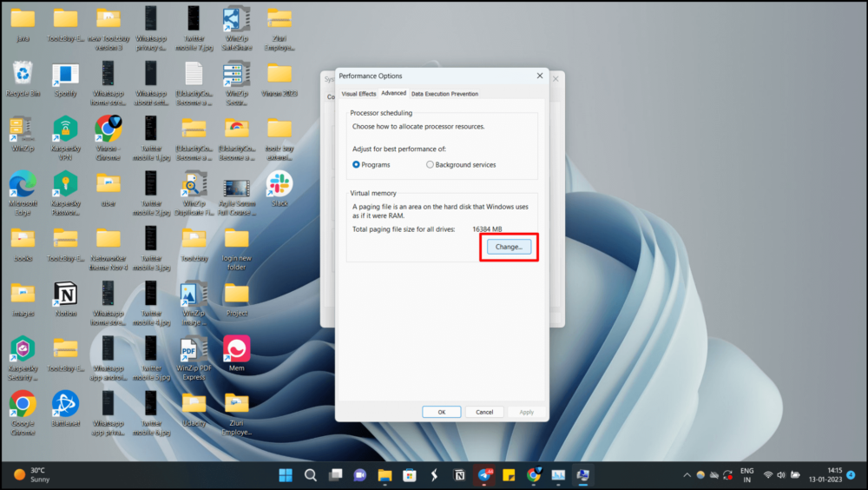Select the Kaspersky VPN shortcut
The image size is (868, 490).
pyautogui.click(x=65, y=138)
